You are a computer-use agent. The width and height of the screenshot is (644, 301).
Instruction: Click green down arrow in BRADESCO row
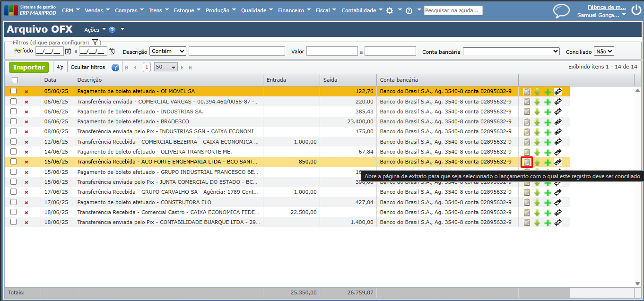pos(537,122)
